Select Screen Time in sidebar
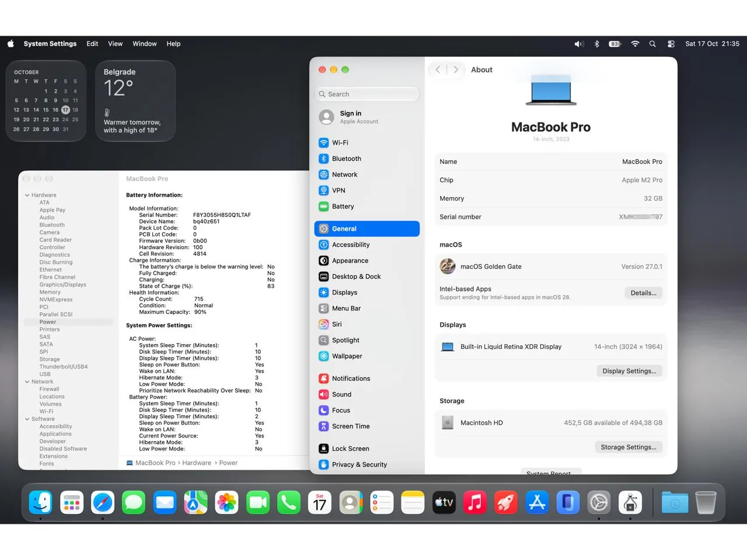Viewport: 747px width, 560px height. [366, 426]
